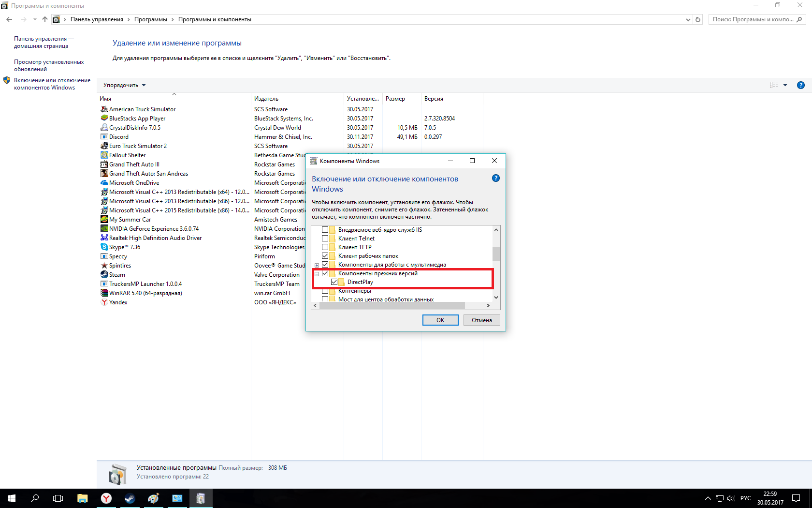Uncheck the DirectPlay checkbox
This screenshot has height=508, width=812.
(x=334, y=282)
